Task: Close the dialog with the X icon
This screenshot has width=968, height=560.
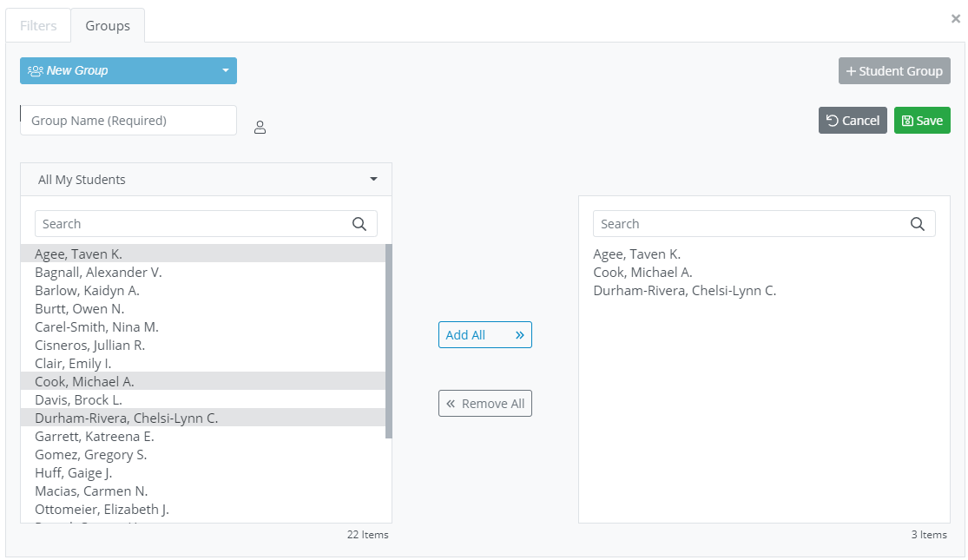Action: 956,18
